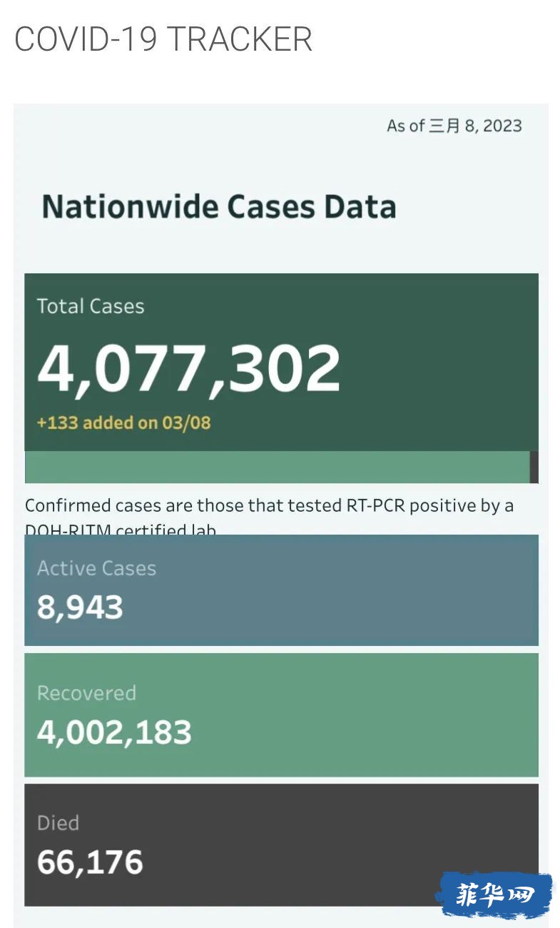
Task: Click the COVID-19 TRACKER heading
Action: coord(163,39)
